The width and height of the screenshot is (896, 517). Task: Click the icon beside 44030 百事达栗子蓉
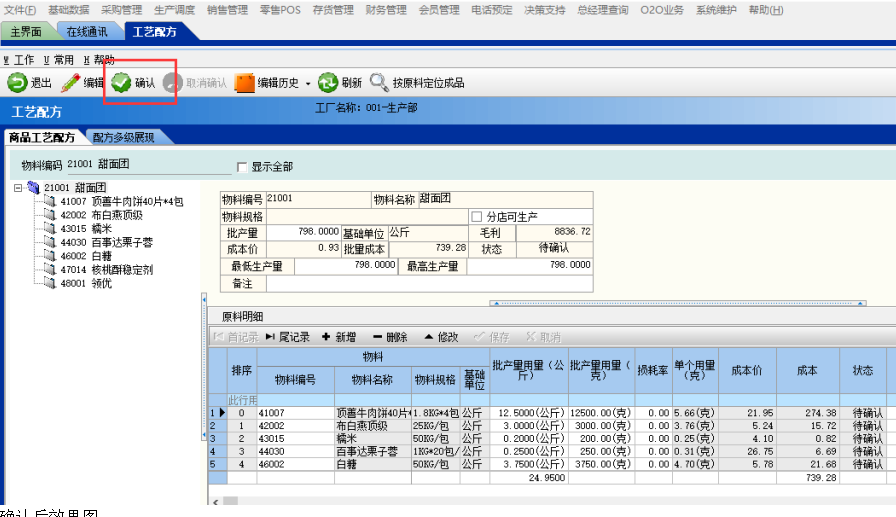(50, 242)
